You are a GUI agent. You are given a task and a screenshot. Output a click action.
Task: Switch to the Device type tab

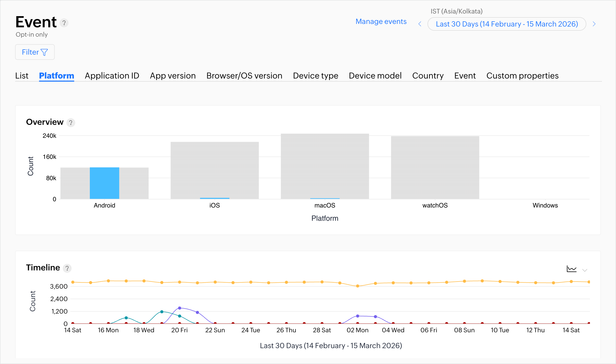[315, 76]
